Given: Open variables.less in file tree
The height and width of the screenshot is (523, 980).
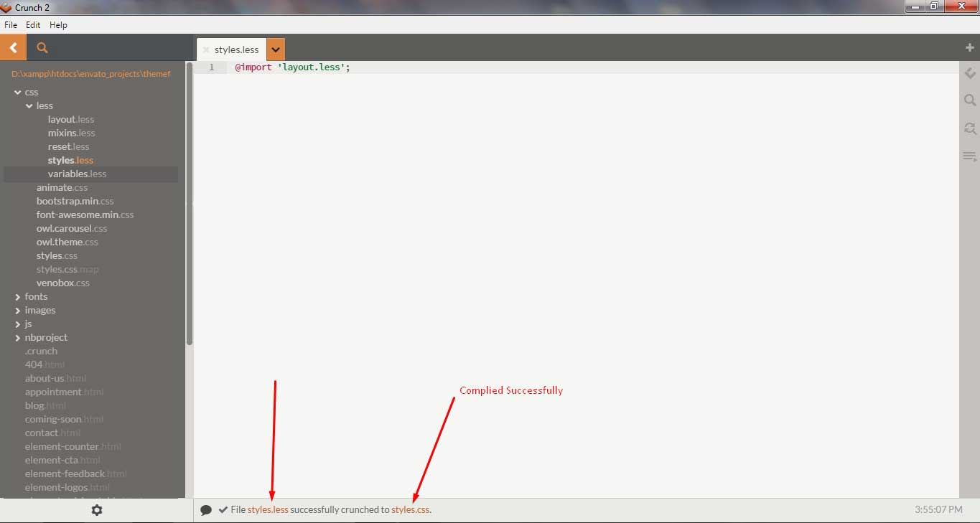Looking at the screenshot, I should (x=77, y=174).
